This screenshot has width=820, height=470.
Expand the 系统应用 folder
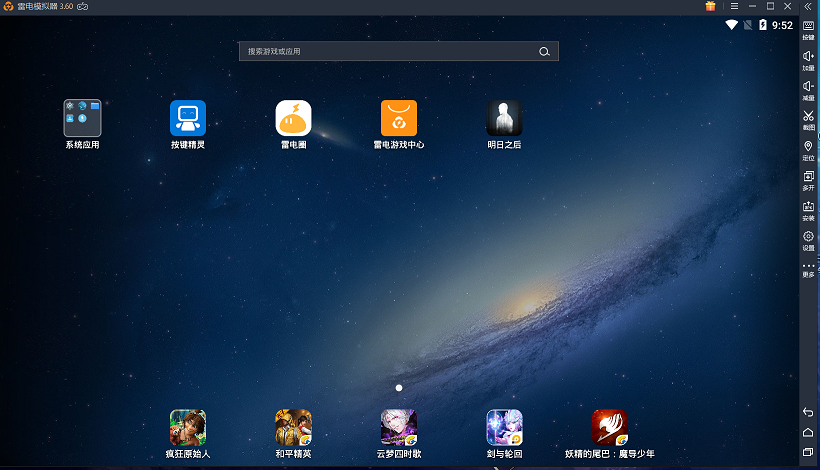(x=82, y=118)
